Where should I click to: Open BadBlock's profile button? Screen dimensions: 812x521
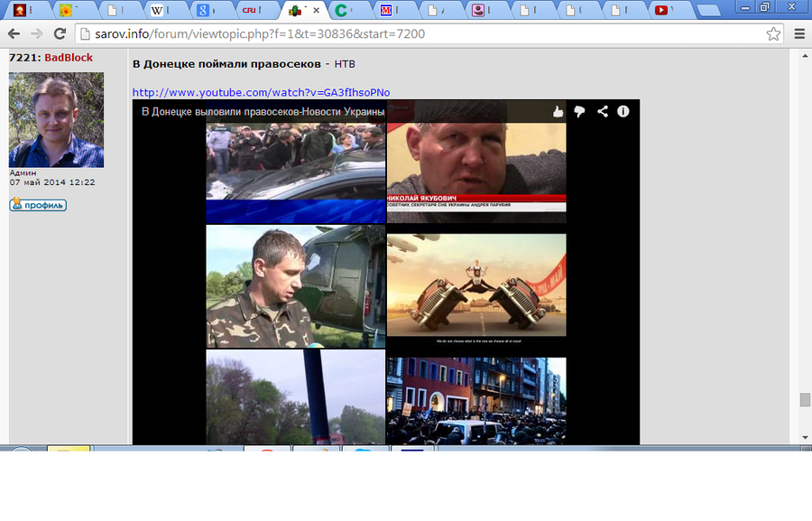[x=38, y=205]
